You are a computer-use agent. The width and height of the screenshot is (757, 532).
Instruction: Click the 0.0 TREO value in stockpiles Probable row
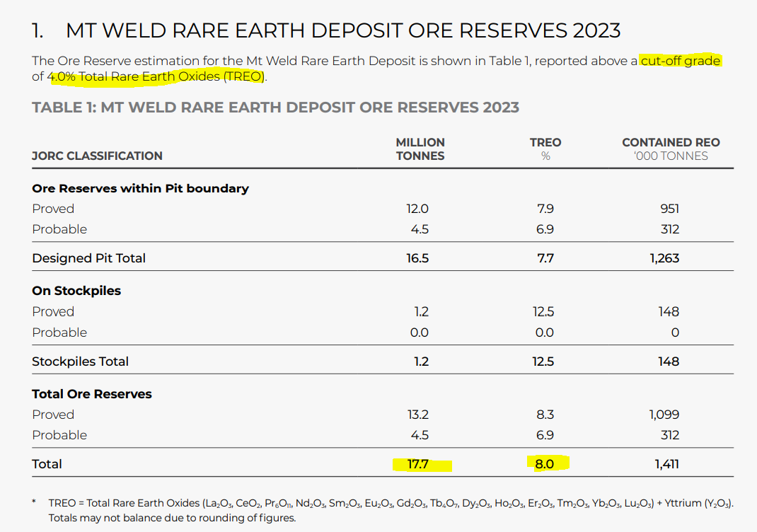coord(545,332)
